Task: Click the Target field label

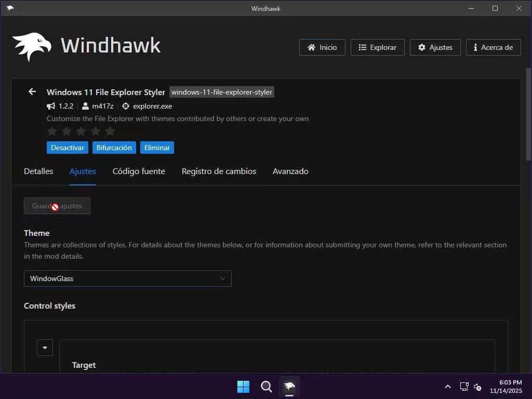Action: click(84, 365)
